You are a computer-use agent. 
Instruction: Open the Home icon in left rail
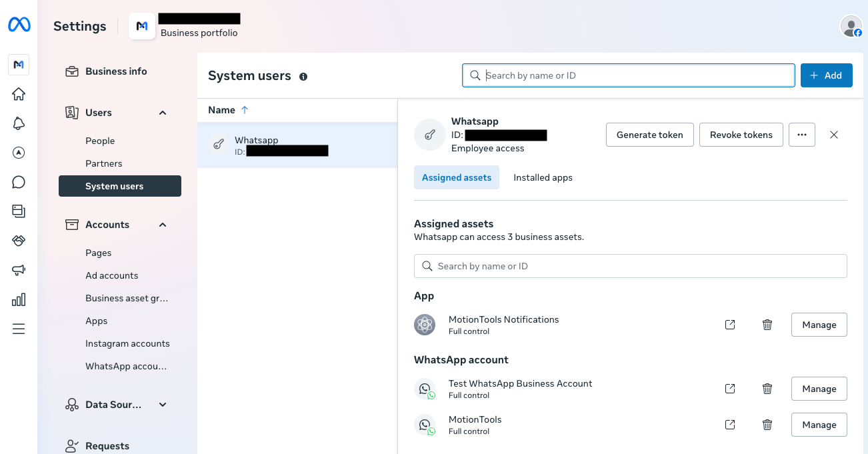pos(19,94)
